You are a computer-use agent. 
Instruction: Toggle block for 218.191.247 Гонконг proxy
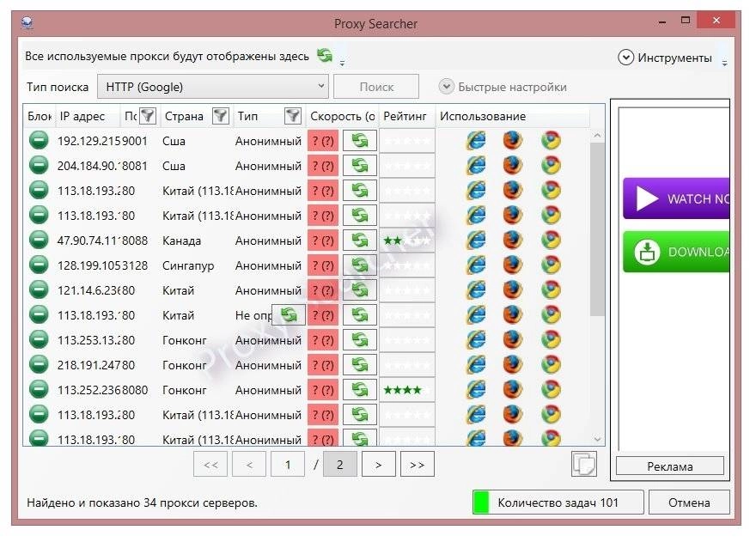coord(39,364)
